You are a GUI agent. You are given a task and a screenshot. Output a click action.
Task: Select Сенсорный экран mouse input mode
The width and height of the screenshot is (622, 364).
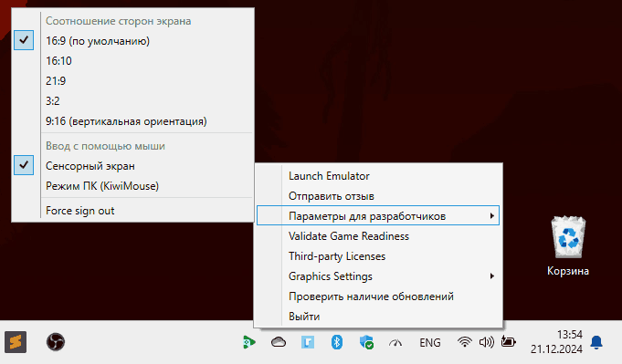coord(132,165)
